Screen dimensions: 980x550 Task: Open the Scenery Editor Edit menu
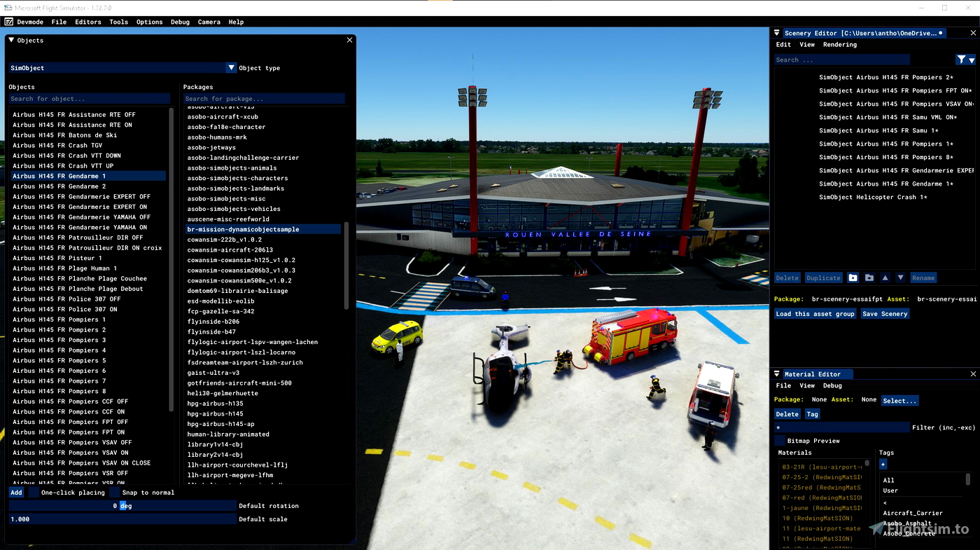click(784, 44)
